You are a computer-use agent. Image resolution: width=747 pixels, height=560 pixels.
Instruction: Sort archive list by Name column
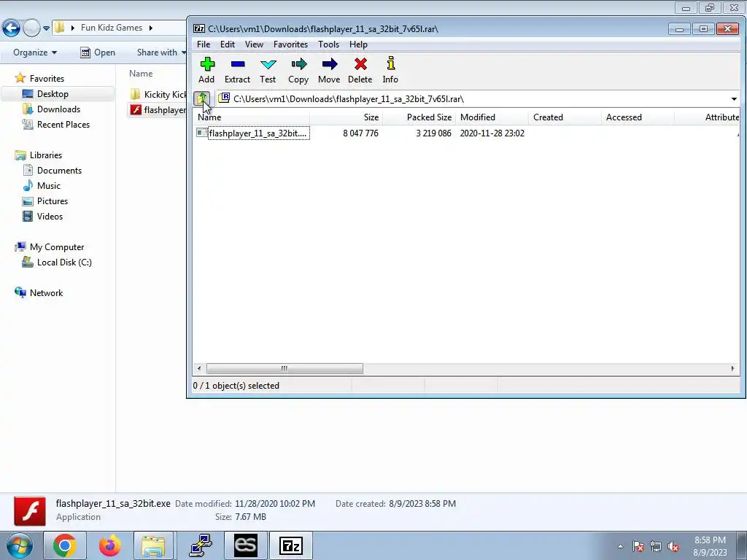[x=252, y=117]
